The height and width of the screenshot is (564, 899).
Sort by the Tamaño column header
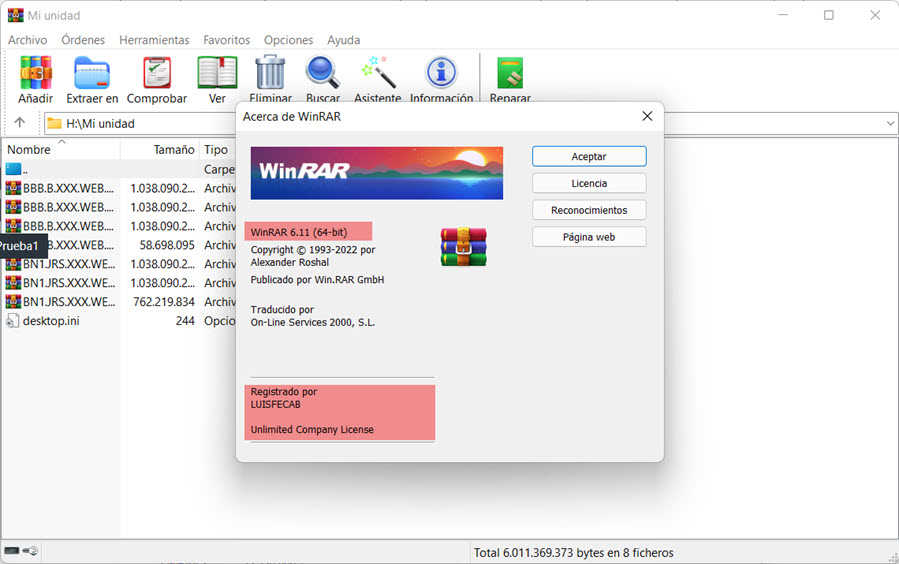click(x=160, y=150)
